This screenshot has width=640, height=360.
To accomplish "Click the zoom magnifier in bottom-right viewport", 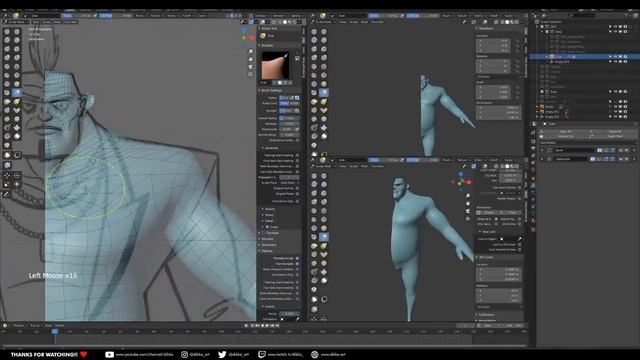I will click(x=468, y=196).
